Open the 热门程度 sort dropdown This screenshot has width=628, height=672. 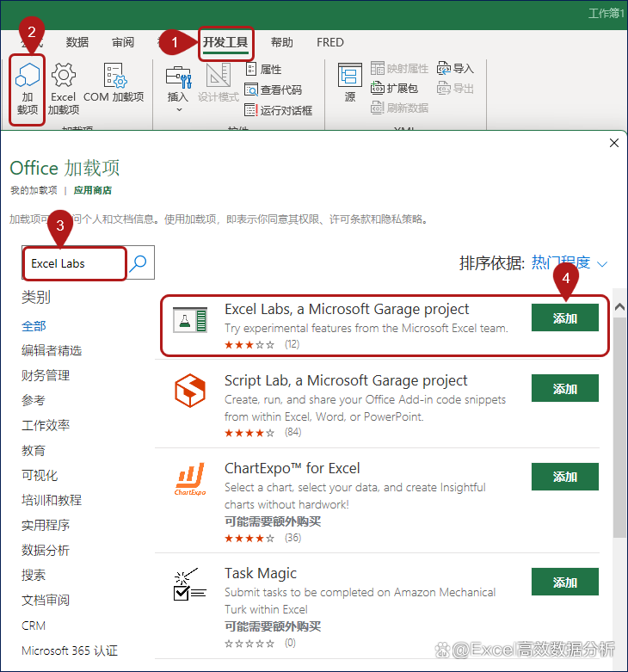570,262
